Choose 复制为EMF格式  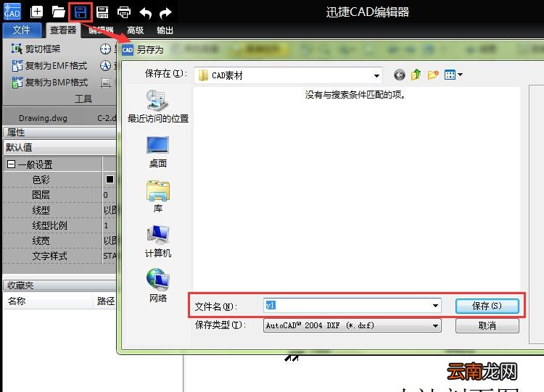coord(49,65)
